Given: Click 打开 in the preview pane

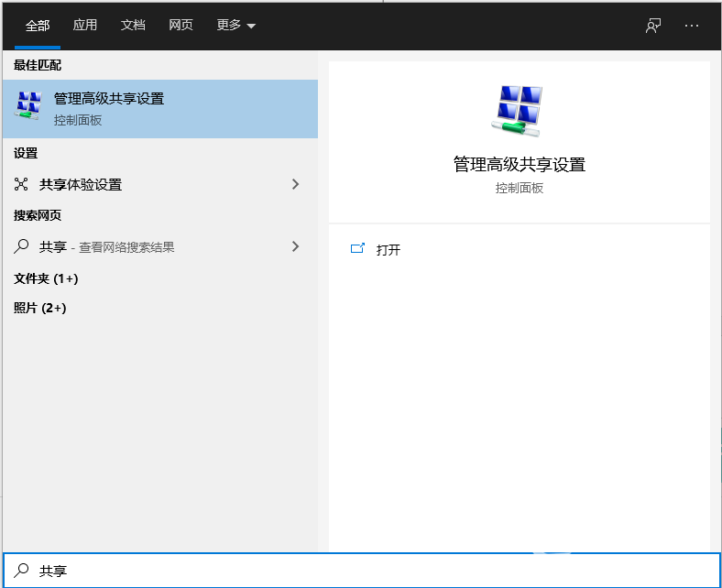Looking at the screenshot, I should 388,249.
